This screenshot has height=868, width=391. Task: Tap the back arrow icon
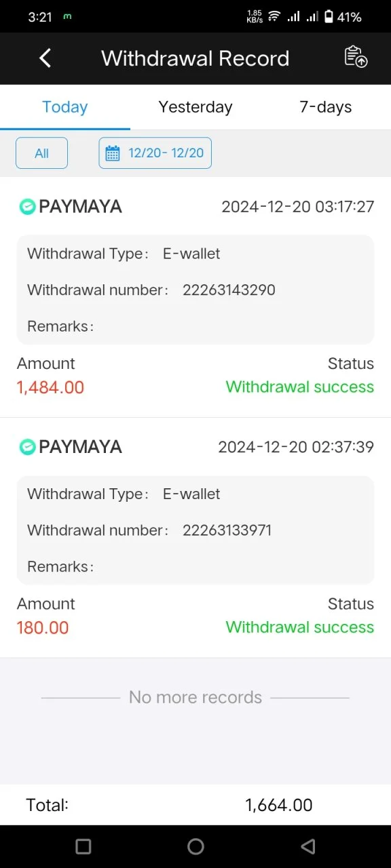tap(45, 58)
